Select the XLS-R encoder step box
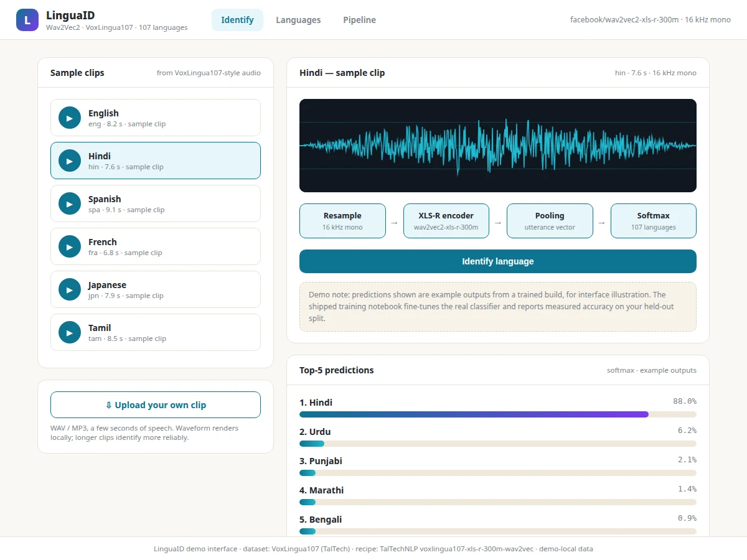Screen dimensions: 747x560 pos(446,221)
